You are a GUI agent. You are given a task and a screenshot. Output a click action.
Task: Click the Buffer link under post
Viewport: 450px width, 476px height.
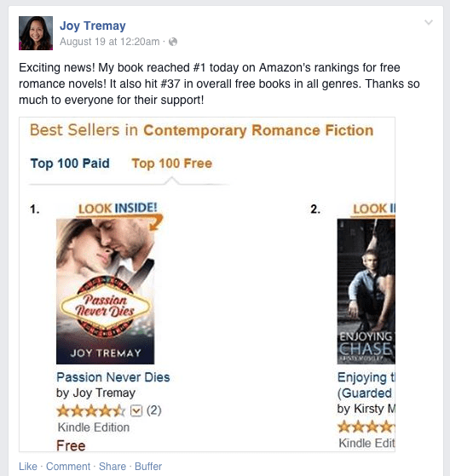148,467
